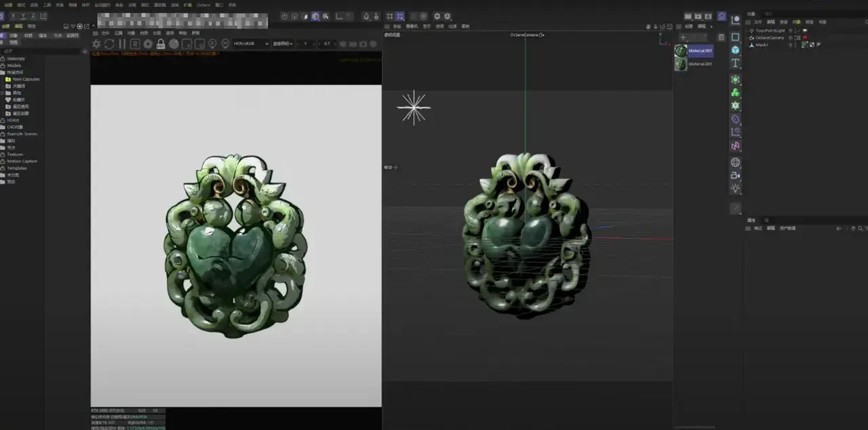Pause Octane render with the pause icon
Image resolution: width=868 pixels, height=430 pixels.
pos(122,43)
